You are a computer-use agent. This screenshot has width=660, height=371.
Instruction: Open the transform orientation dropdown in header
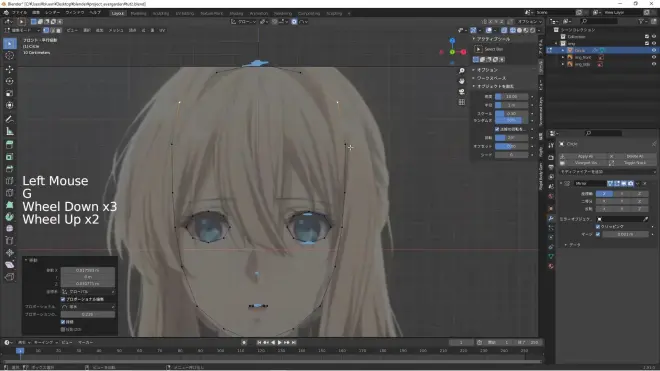click(244, 21)
